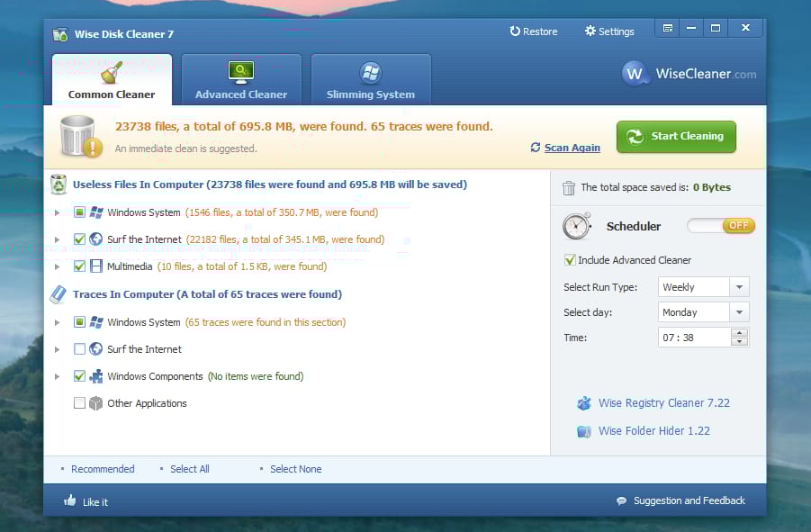
Task: Toggle Windows System checkbox under Useless Files
Action: (x=79, y=212)
